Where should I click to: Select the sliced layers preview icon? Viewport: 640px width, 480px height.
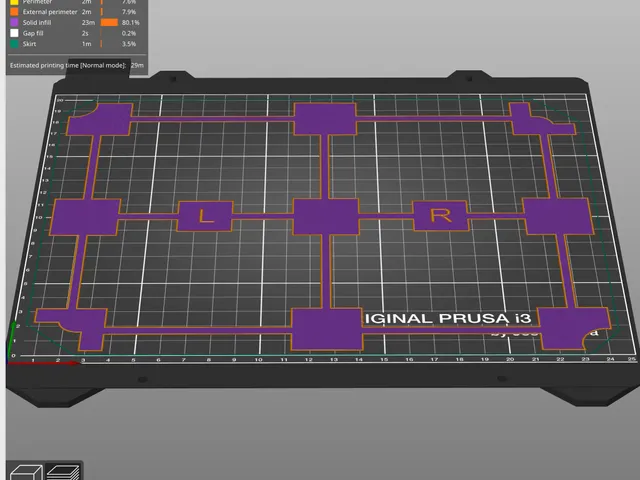(63, 473)
